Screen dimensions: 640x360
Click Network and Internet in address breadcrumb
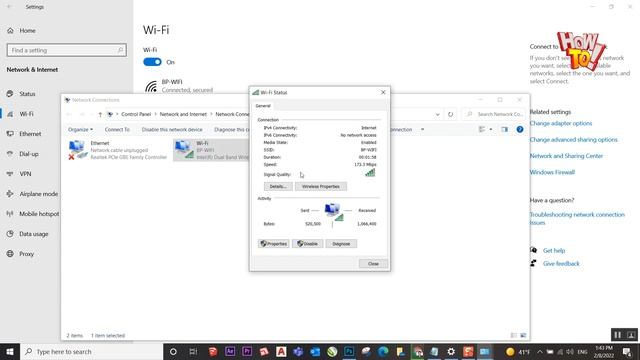point(183,114)
